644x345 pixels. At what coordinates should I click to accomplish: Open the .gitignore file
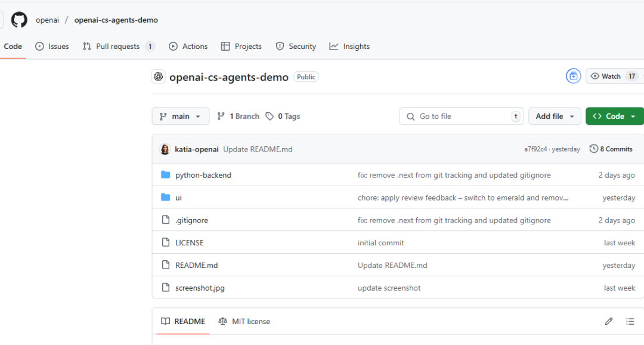coord(192,220)
